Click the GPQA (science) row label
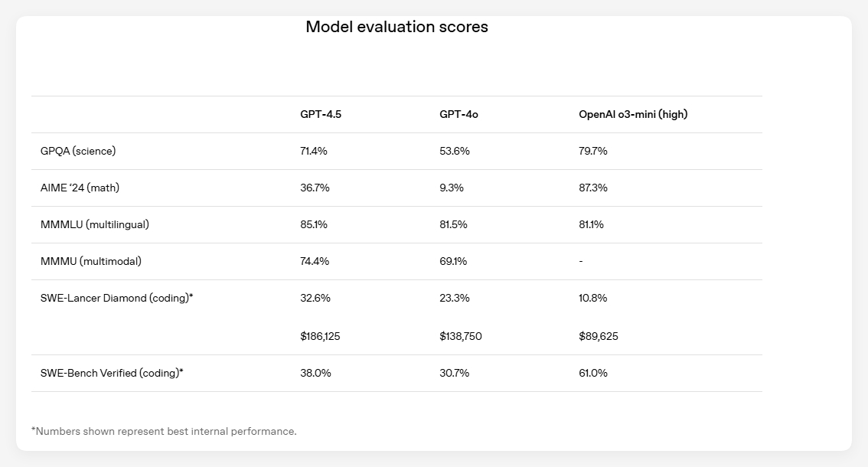868x467 pixels. point(78,151)
